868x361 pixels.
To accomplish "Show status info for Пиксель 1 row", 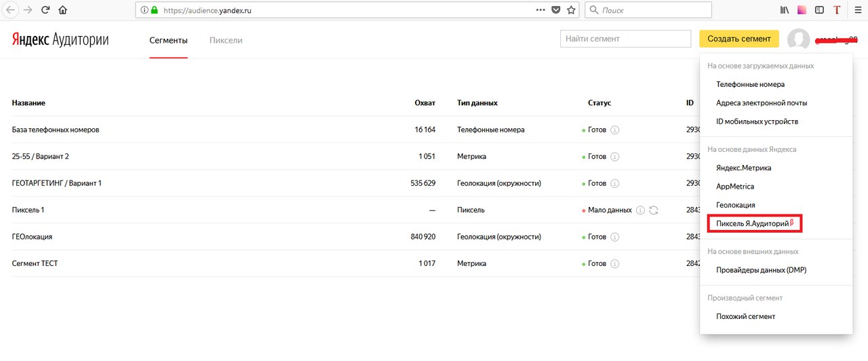I will pyautogui.click(x=640, y=210).
